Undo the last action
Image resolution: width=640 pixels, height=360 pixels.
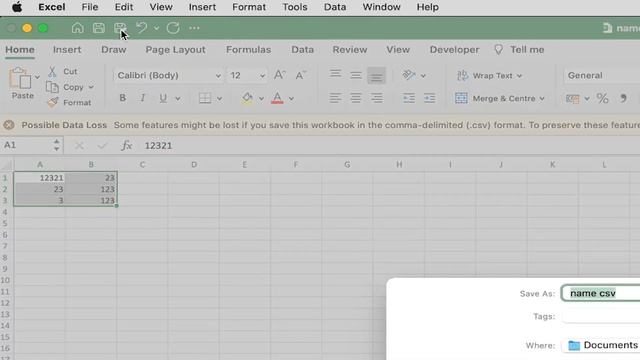[142, 28]
